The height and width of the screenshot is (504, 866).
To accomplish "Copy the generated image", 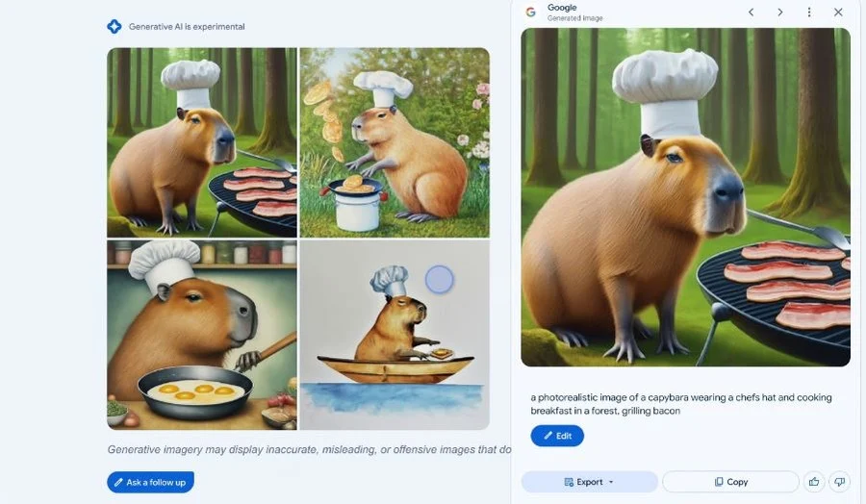I will click(730, 482).
